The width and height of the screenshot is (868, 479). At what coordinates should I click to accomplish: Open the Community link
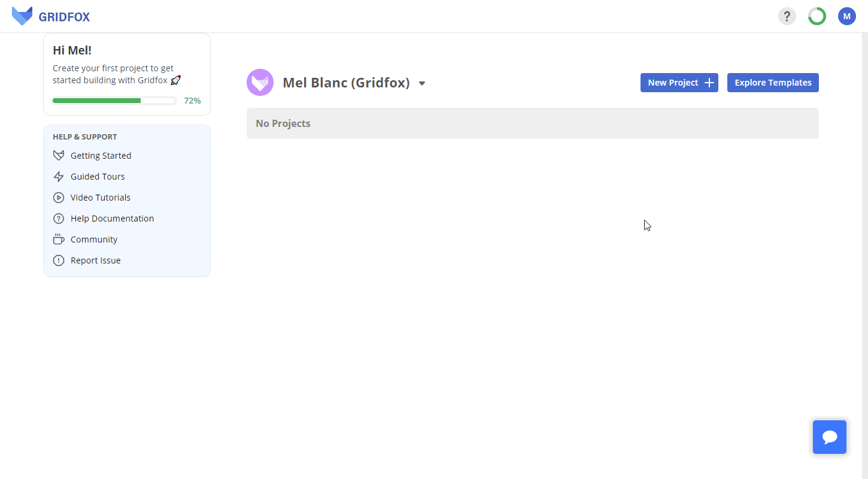click(94, 239)
